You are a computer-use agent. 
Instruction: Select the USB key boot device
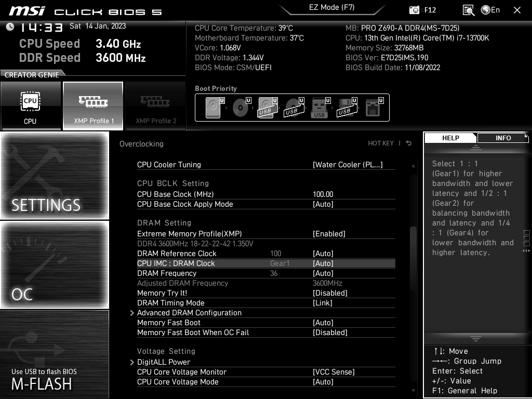tap(321, 108)
